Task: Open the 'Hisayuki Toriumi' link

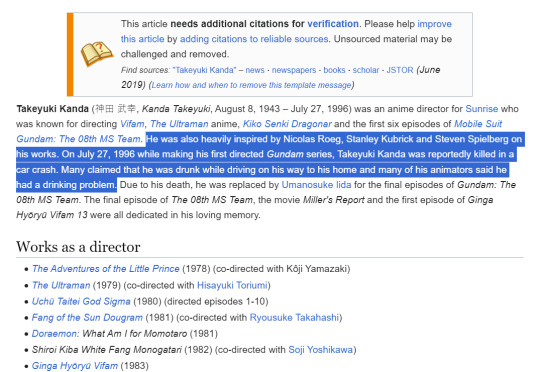Action: pyautogui.click(x=232, y=285)
